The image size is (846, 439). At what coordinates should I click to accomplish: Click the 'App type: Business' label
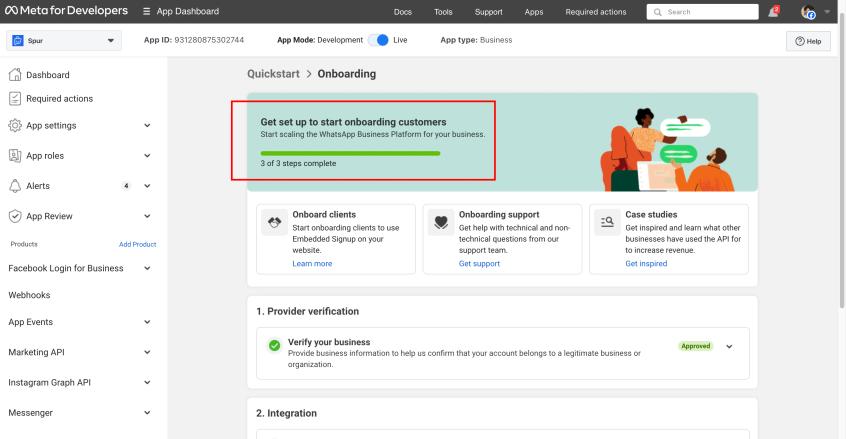tap(476, 40)
